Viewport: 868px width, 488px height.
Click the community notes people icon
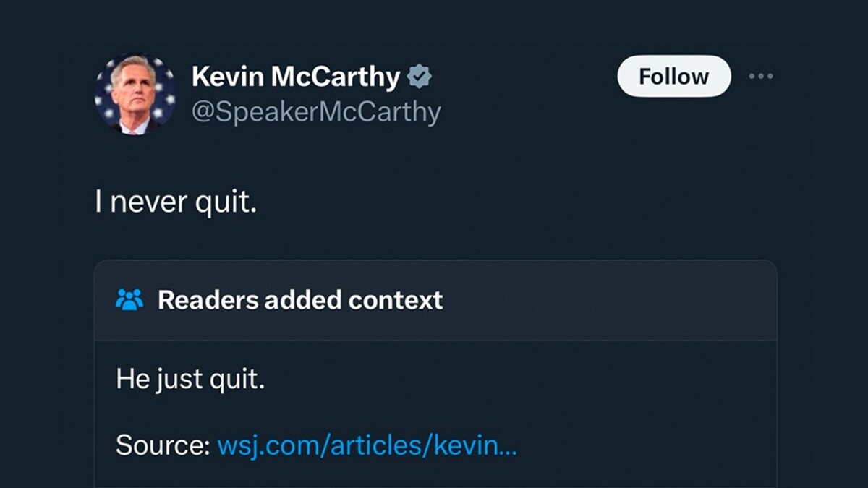click(129, 299)
